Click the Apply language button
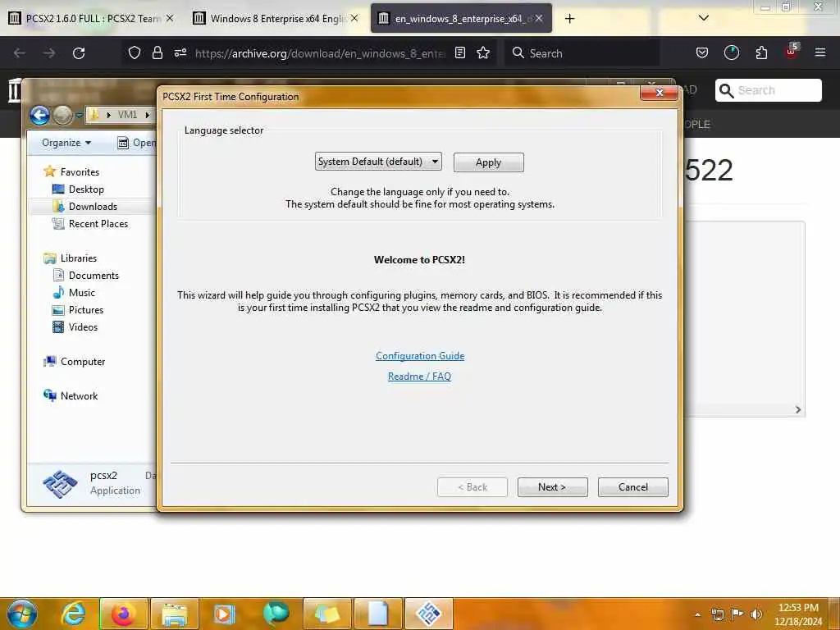This screenshot has width=840, height=630. coord(488,162)
